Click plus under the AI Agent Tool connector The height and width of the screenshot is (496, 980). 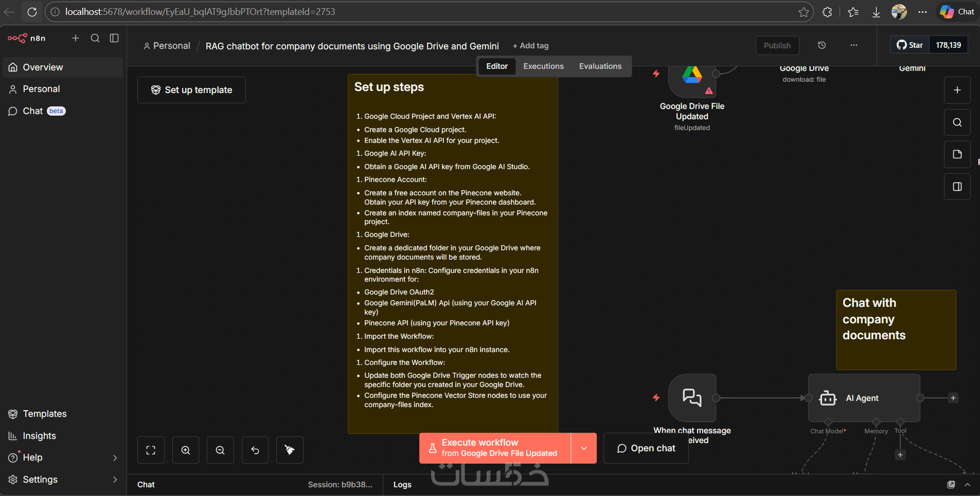click(x=900, y=455)
